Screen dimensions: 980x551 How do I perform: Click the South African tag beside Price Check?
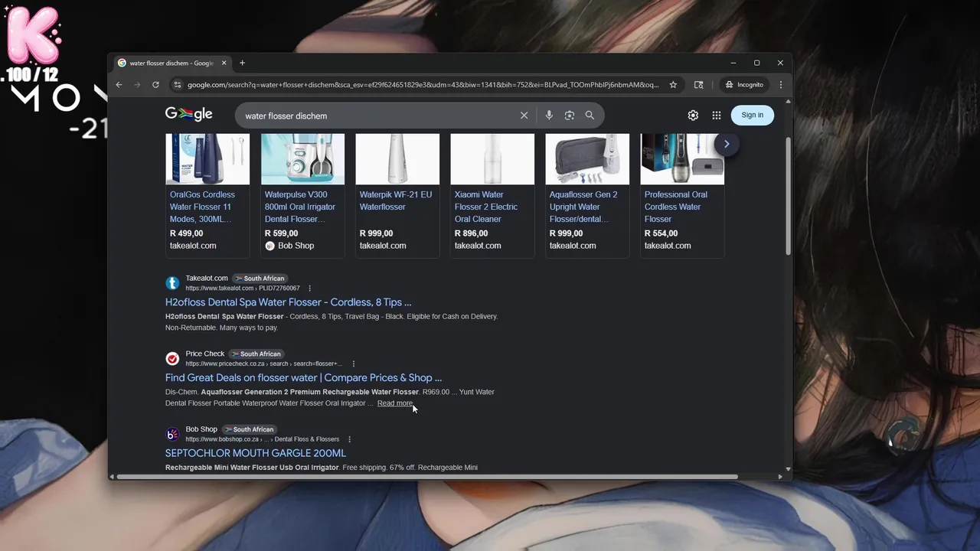(x=256, y=354)
